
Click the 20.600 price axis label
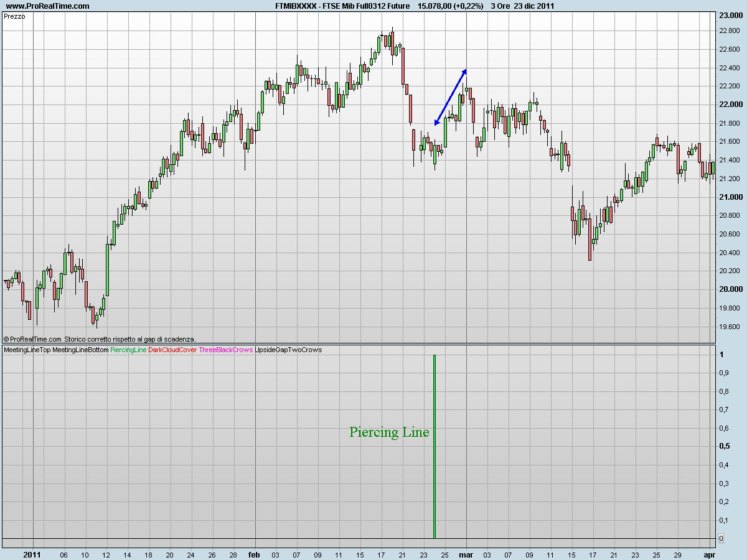point(730,234)
